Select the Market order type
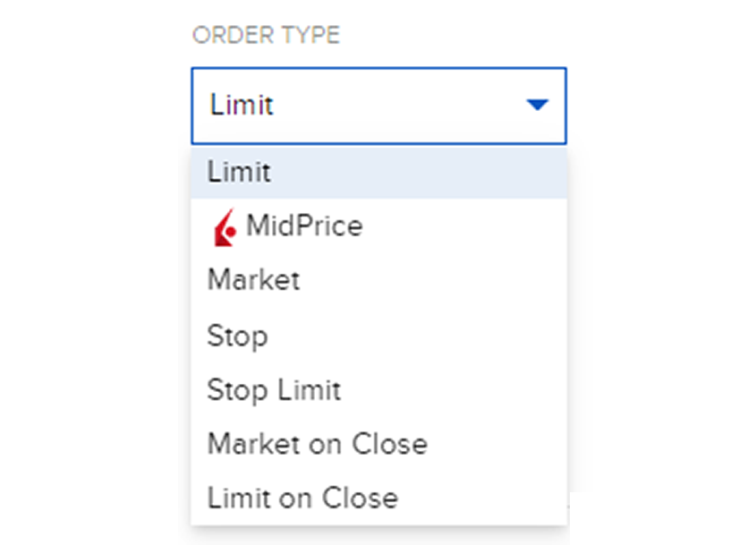Viewport: 756px width, 545px height. pos(253,280)
